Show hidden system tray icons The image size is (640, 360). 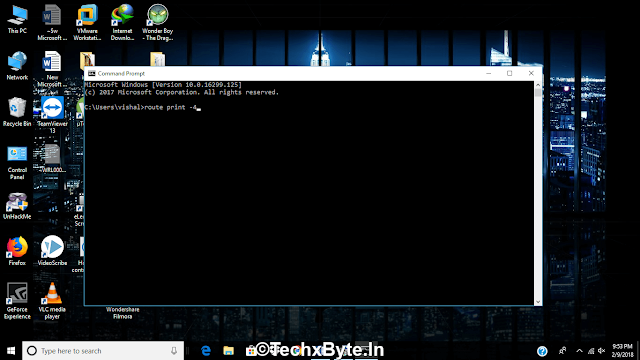point(579,351)
